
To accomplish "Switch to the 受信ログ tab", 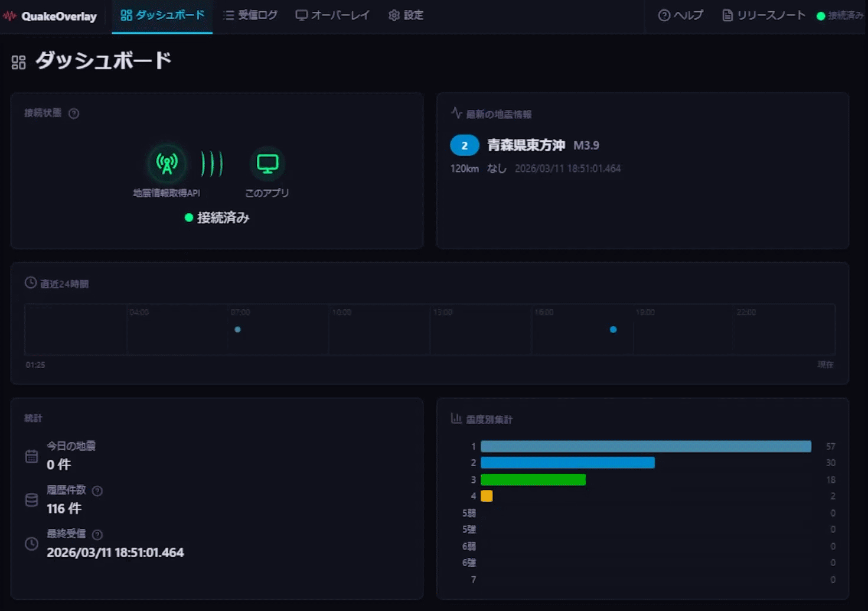I will click(250, 15).
